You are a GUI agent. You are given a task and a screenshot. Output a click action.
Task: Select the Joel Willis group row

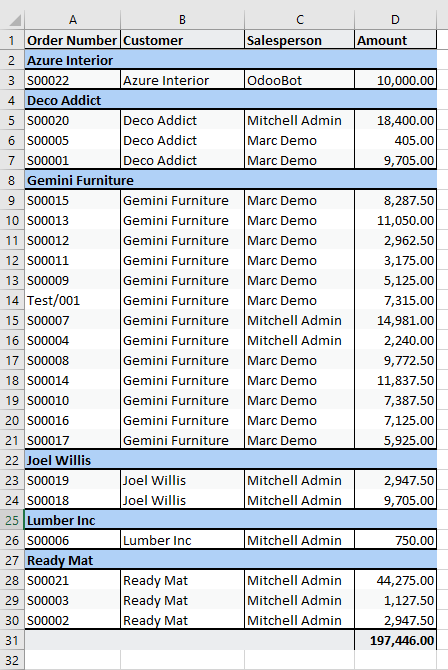(x=231, y=460)
